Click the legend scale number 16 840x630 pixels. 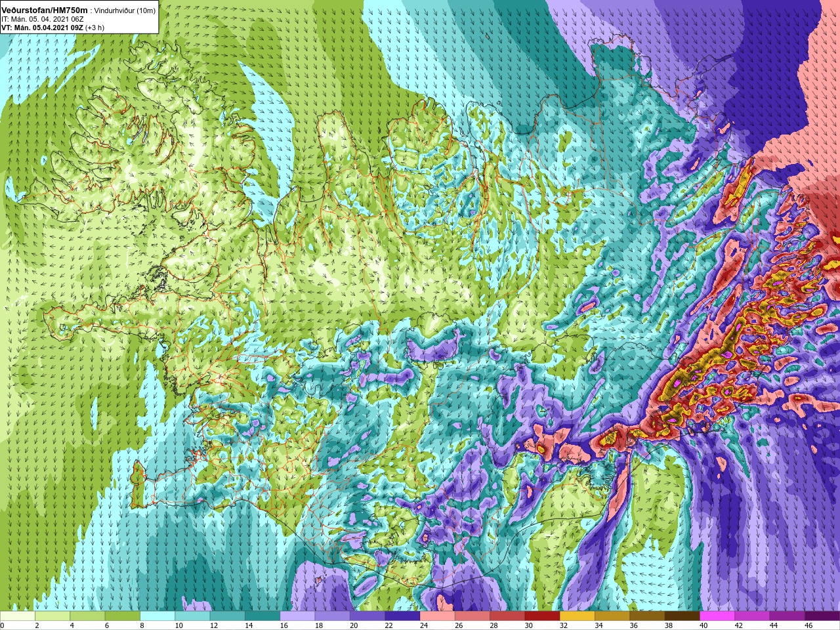coord(284,625)
